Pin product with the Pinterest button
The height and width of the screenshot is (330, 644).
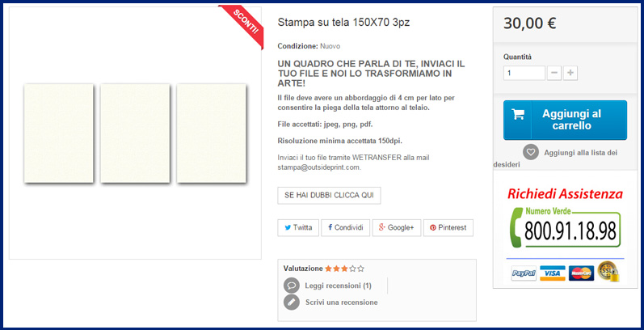click(x=448, y=227)
